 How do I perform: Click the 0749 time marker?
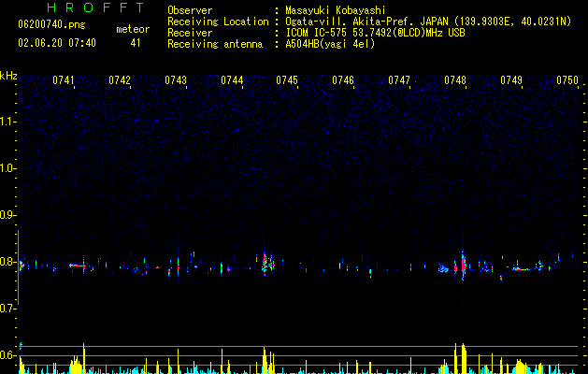pyautogui.click(x=511, y=80)
